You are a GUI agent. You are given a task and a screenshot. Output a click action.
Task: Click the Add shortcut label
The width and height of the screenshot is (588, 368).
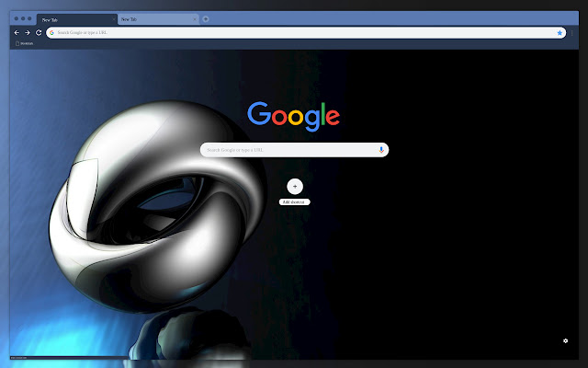(x=294, y=202)
